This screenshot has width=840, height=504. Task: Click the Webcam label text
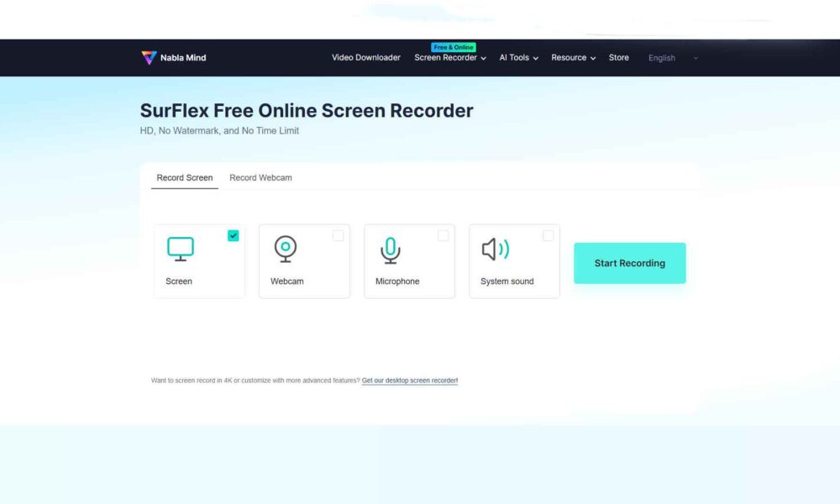(286, 281)
